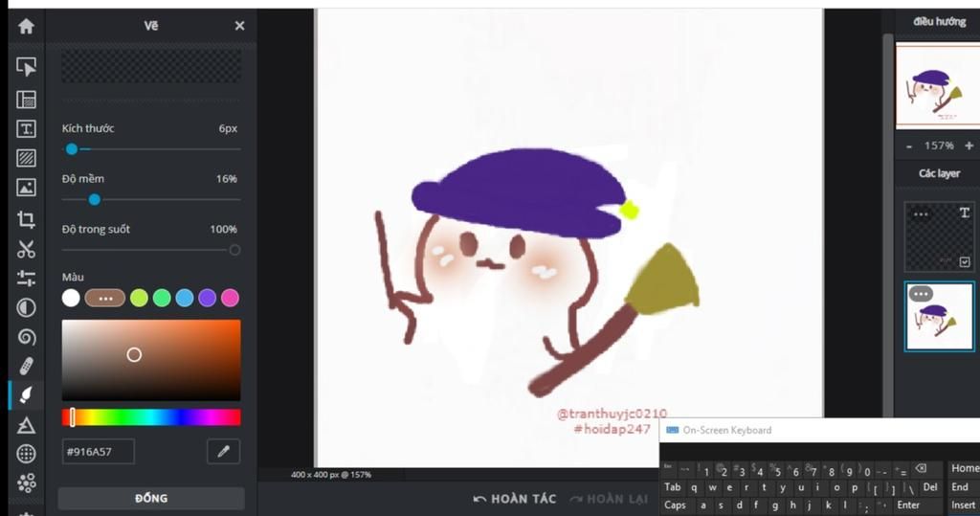Zoom in with the plus button
The image size is (980, 516).
coord(969,146)
